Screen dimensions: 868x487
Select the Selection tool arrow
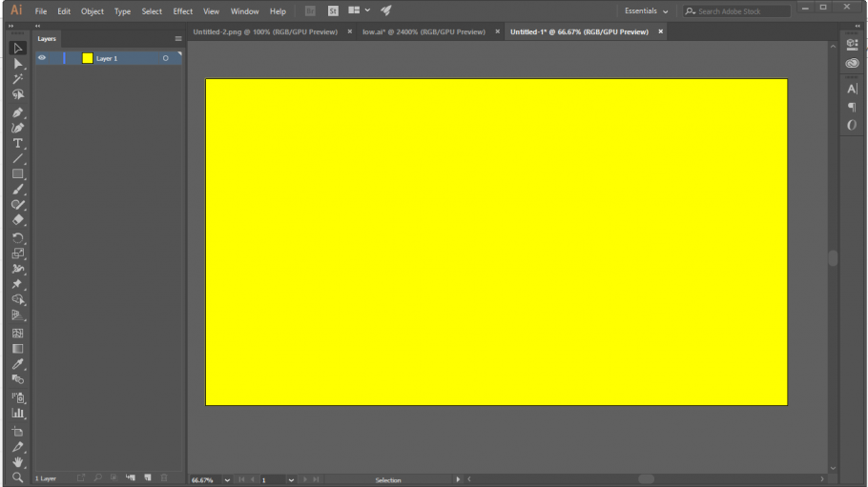[18, 49]
